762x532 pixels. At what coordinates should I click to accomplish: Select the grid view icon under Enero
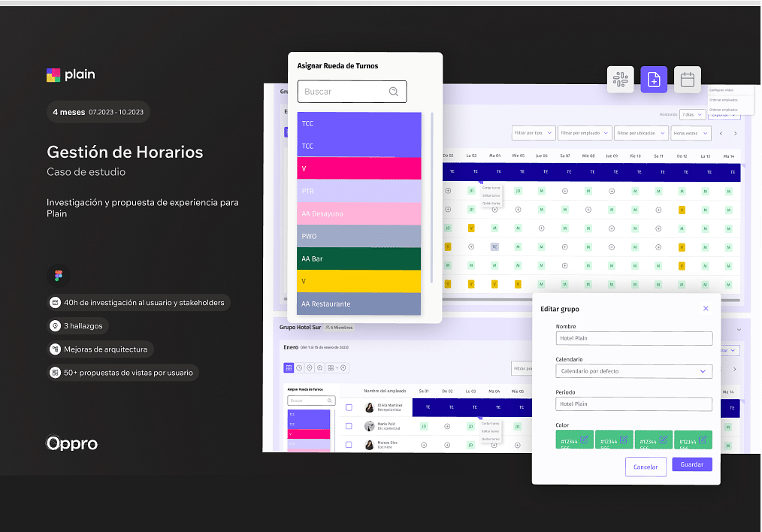click(x=289, y=367)
